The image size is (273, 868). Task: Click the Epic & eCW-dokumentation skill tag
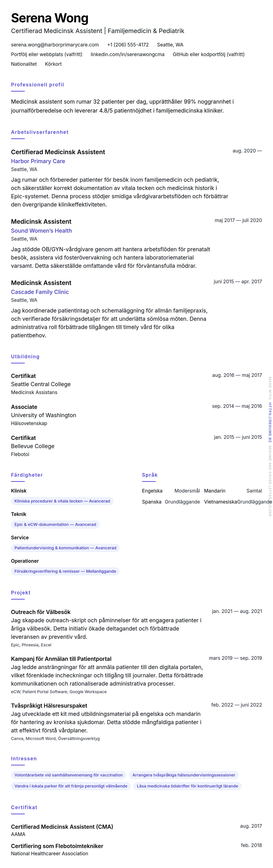[55, 524]
